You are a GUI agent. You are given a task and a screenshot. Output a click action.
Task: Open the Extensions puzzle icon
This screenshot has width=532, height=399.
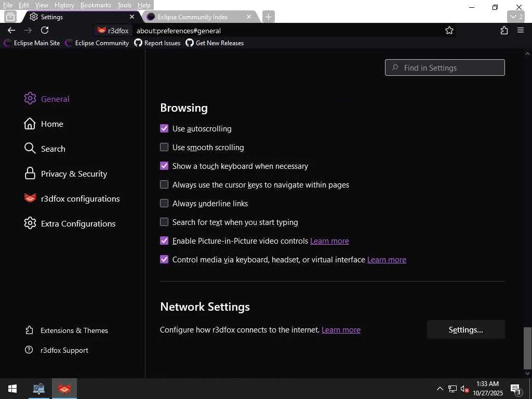point(504,31)
